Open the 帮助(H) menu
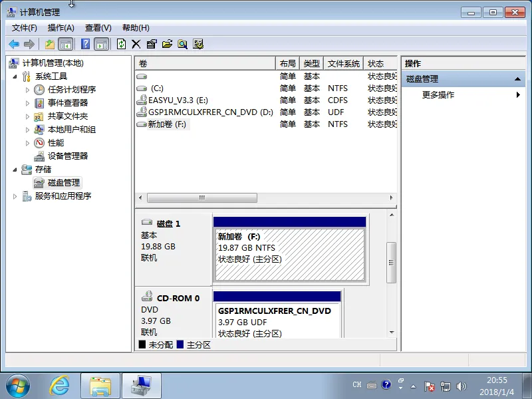532x399 pixels. pos(136,28)
